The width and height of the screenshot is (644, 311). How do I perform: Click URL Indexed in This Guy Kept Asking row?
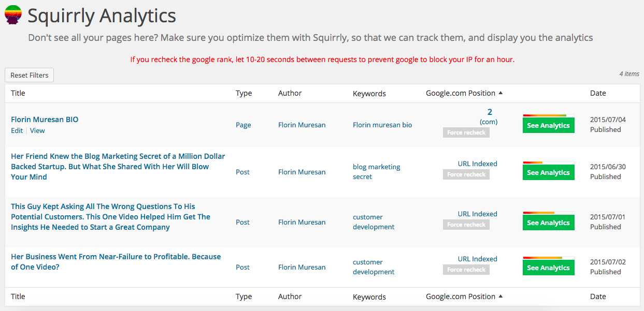click(477, 214)
